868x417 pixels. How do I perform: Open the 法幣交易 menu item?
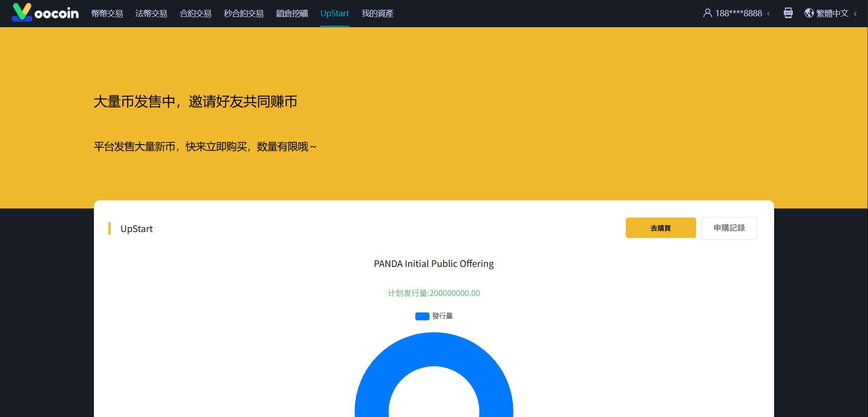[x=151, y=14]
